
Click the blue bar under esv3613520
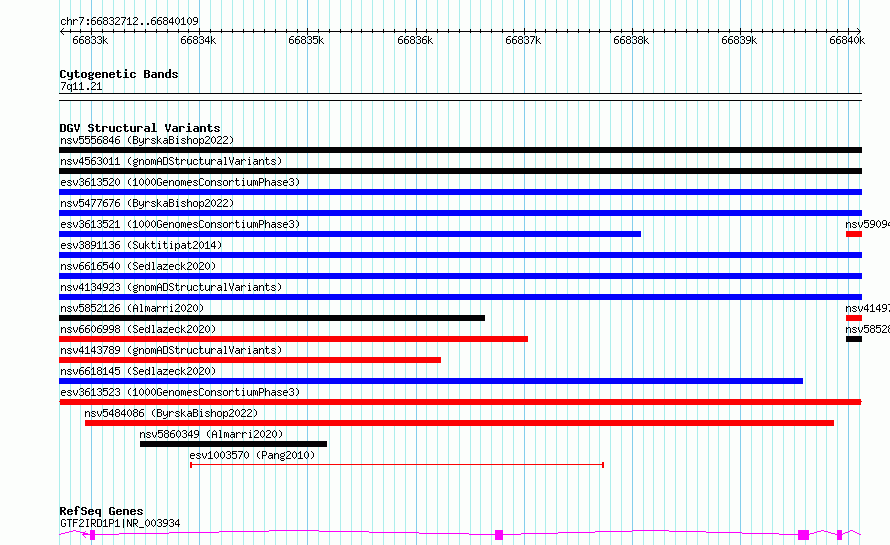click(460, 192)
